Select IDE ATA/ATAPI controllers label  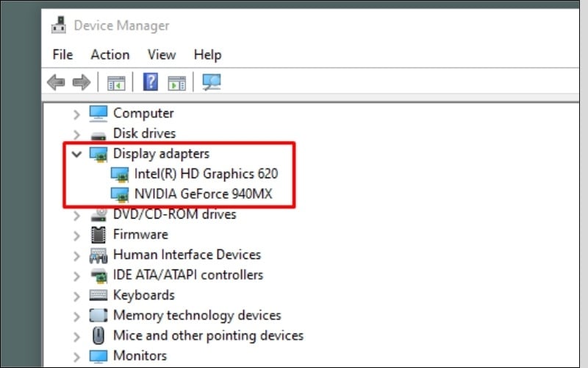point(188,275)
